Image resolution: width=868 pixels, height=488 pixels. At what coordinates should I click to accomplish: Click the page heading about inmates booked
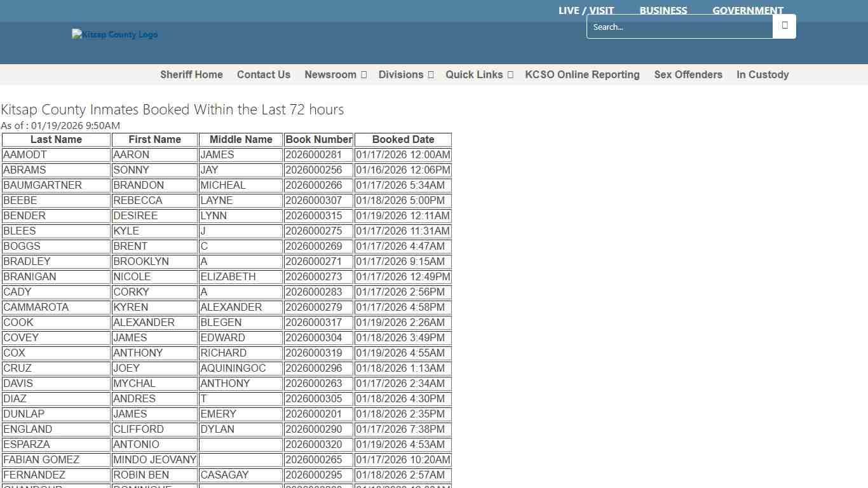point(172,109)
